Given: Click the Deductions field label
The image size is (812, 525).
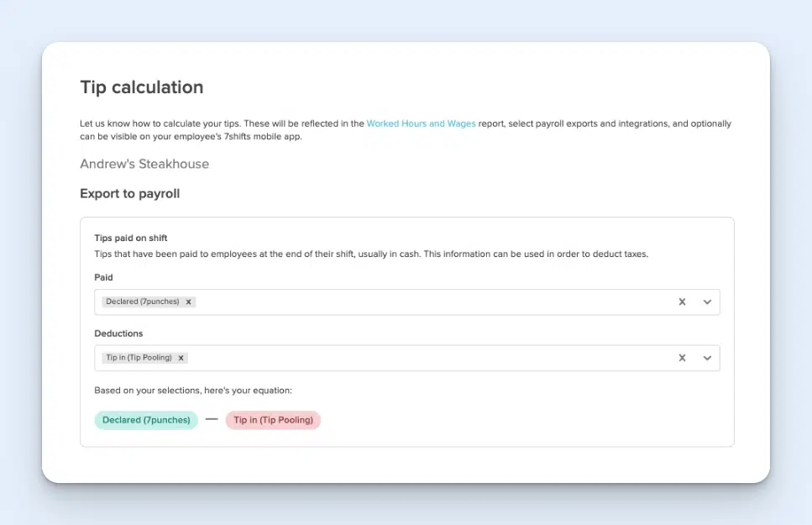Looking at the screenshot, I should [x=118, y=333].
